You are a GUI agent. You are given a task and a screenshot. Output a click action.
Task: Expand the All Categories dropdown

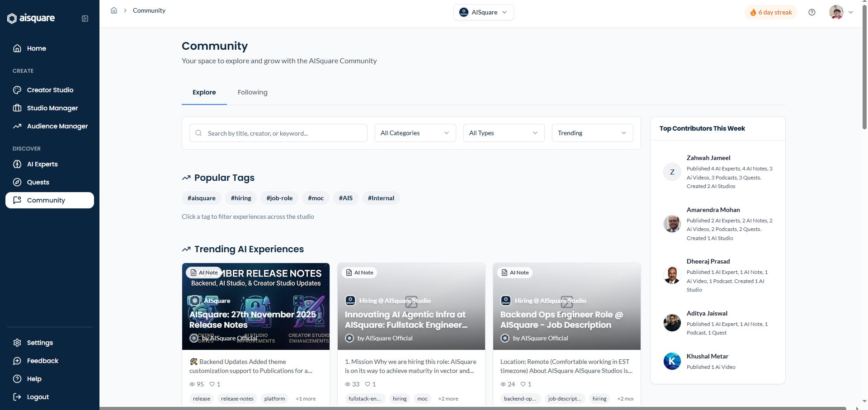[x=415, y=133]
